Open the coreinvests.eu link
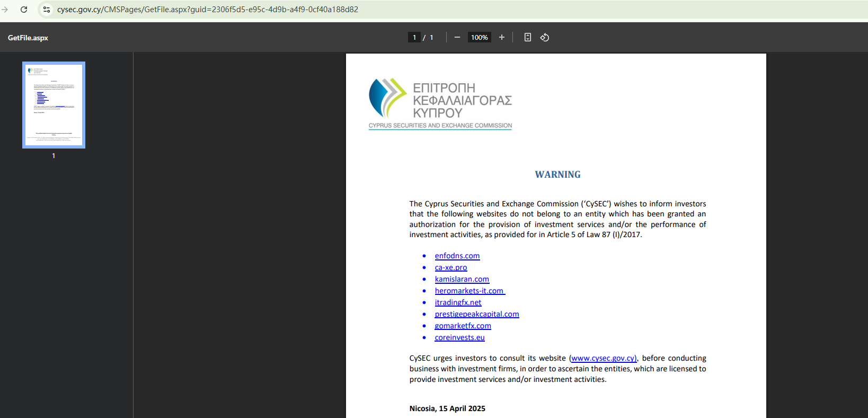Image resolution: width=868 pixels, height=418 pixels. pos(460,337)
